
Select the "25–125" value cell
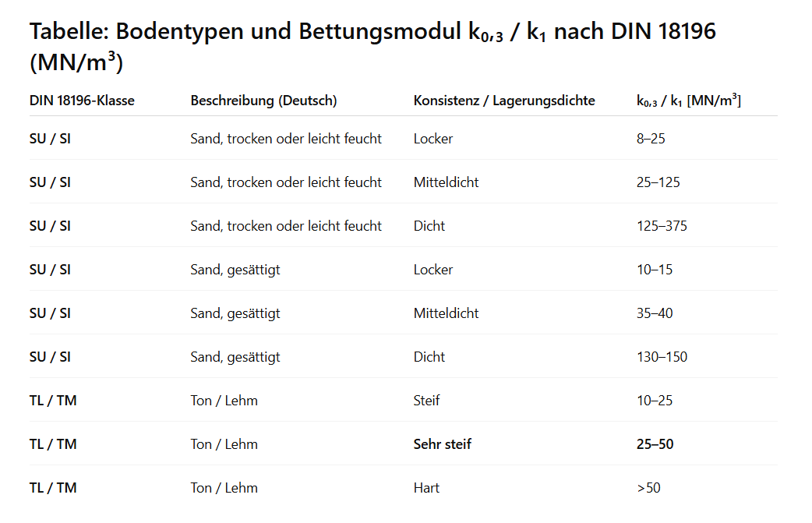[658, 182]
